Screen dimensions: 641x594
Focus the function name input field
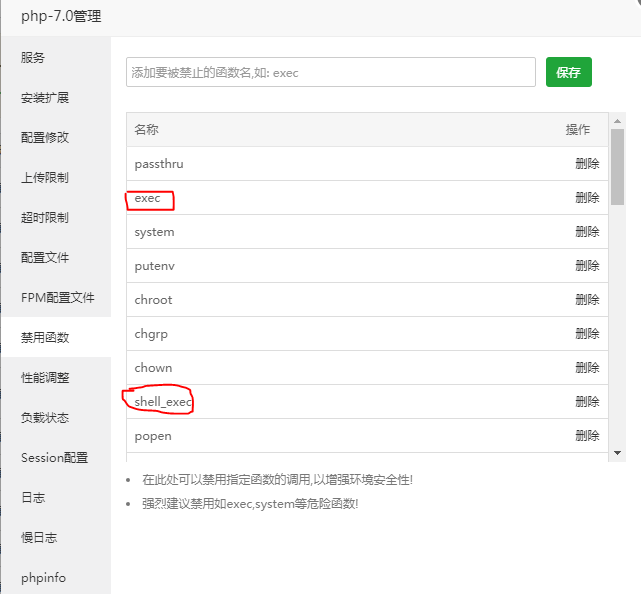330,72
